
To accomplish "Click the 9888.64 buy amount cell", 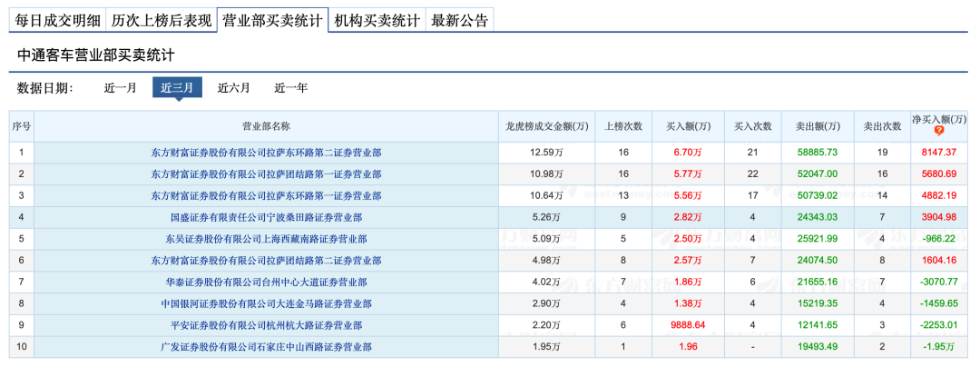I will coord(688,325).
